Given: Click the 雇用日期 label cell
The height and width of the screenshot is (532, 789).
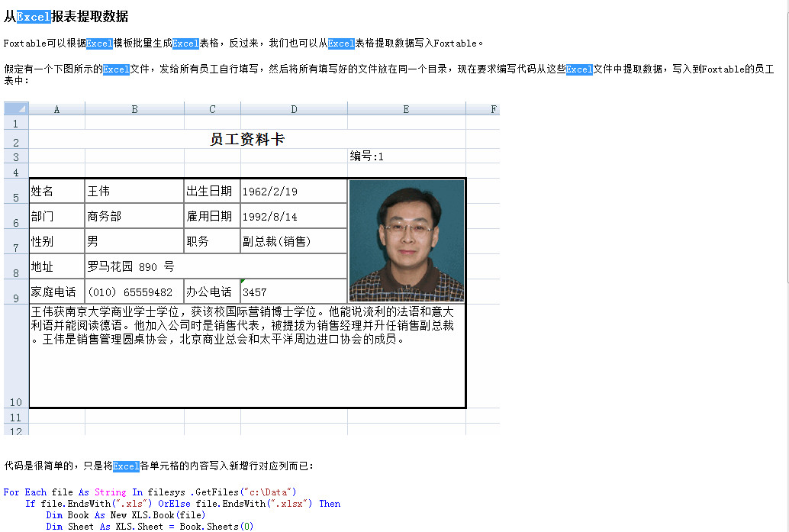Looking at the screenshot, I should pos(212,217).
